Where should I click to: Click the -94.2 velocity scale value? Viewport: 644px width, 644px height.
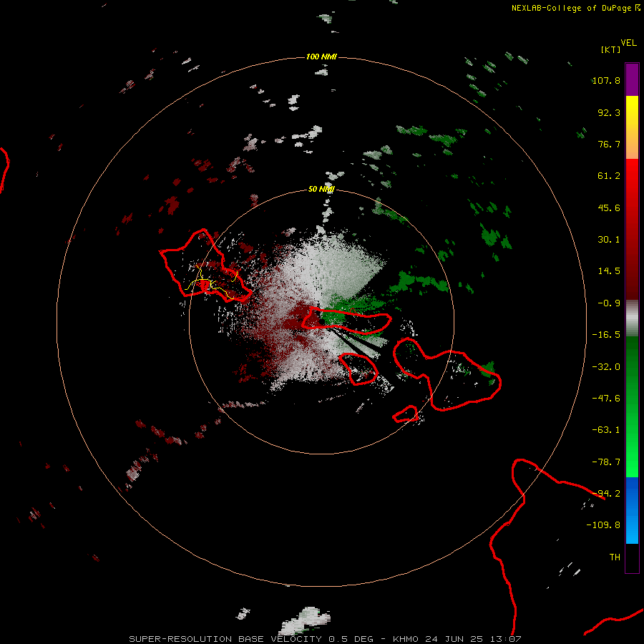point(606,494)
